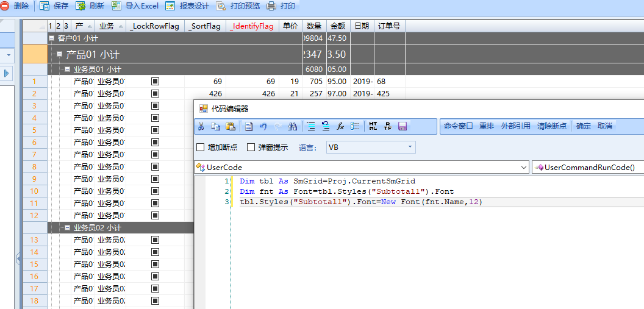The image size is (644, 309).
Task: Click the 代码编辑器 window title icon
Action: (x=203, y=108)
